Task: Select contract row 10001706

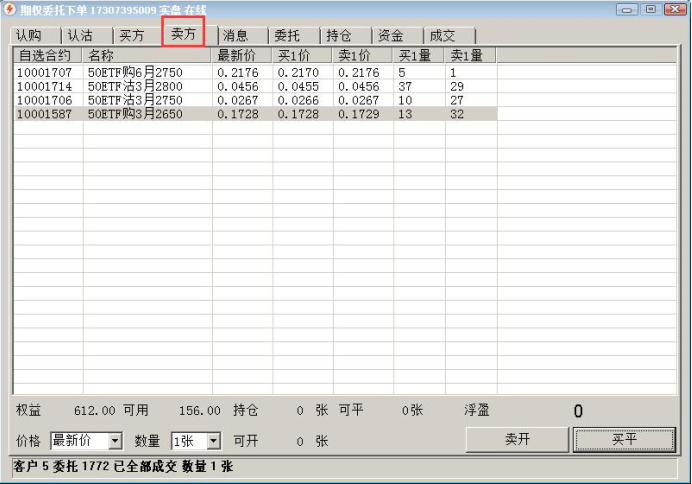Action: pos(44,101)
